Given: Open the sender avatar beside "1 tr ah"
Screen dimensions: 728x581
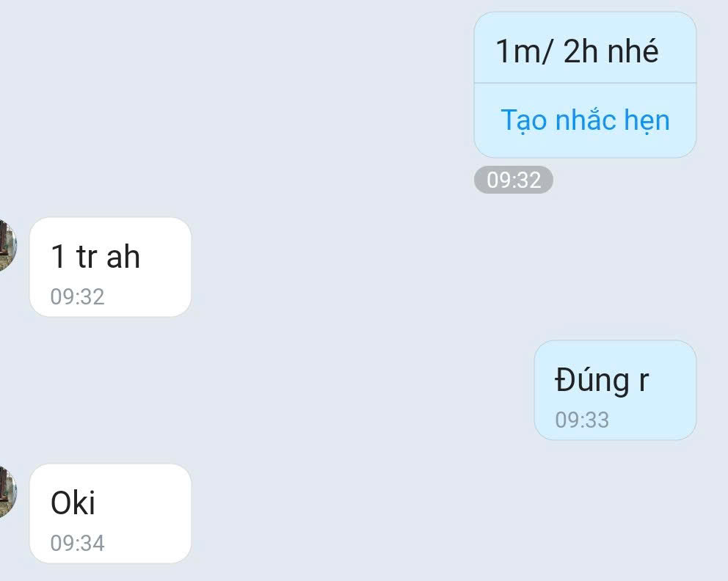Looking at the screenshot, I should [7, 244].
